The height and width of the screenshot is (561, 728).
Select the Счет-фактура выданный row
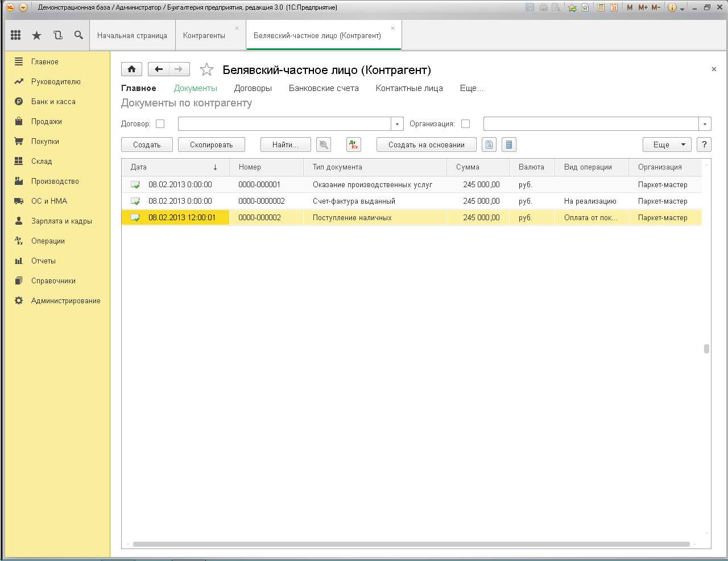(354, 201)
